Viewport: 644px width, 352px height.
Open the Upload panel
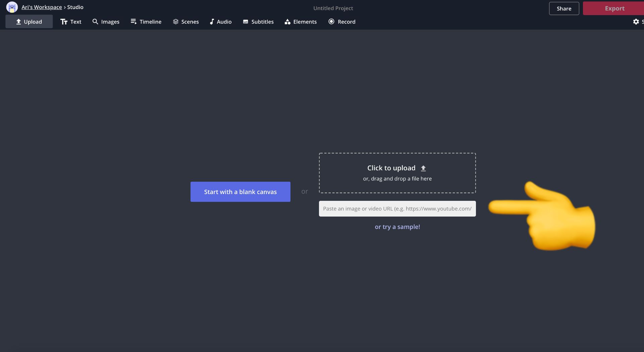29,21
